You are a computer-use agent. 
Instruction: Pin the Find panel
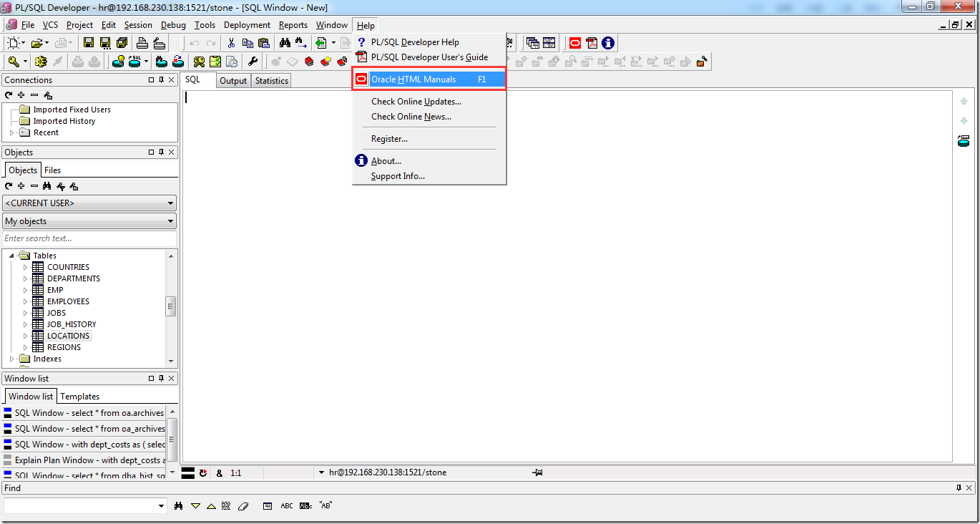(x=959, y=488)
